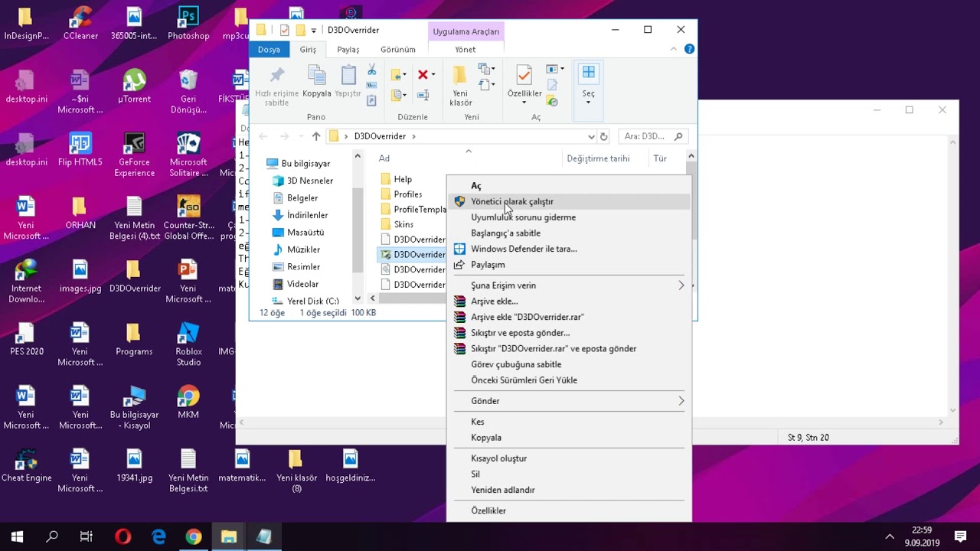Click the scissors cut icon in the Pano group
This screenshot has height=551, width=980.
tap(371, 70)
